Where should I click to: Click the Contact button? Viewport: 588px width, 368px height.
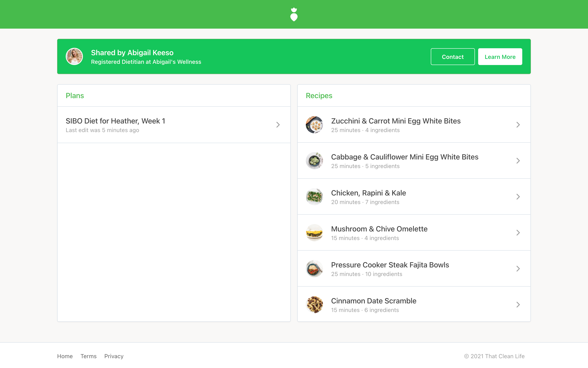click(453, 57)
